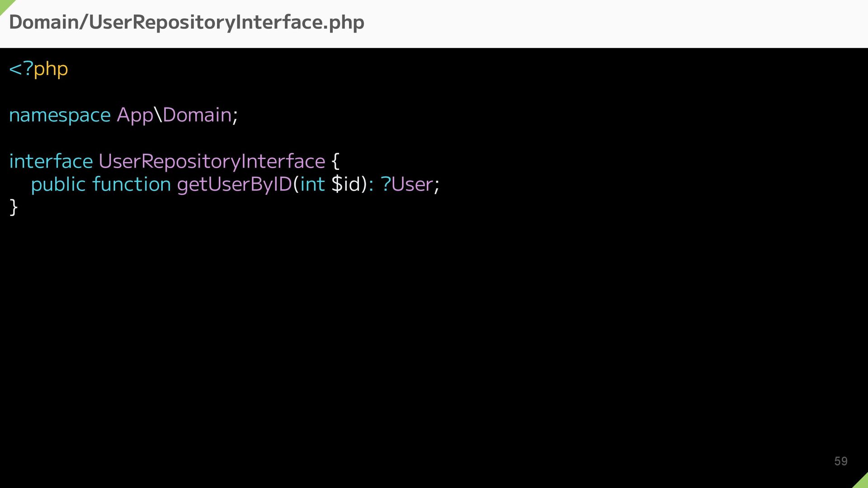Click the App namespace segment
Image resolution: width=868 pixels, height=488 pixels.
135,116
